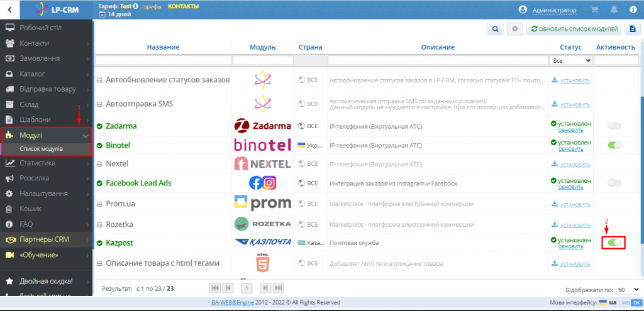Sort by the Название column header

[x=163, y=47]
